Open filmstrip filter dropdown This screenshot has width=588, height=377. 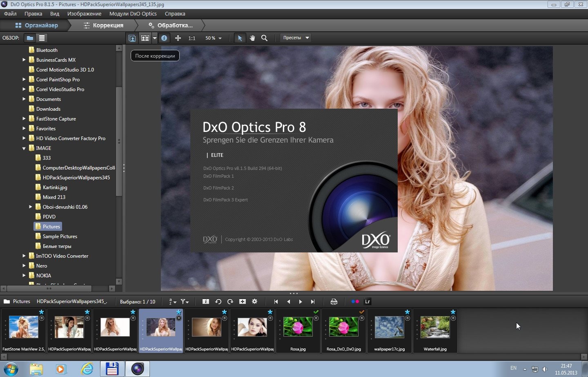tap(185, 301)
